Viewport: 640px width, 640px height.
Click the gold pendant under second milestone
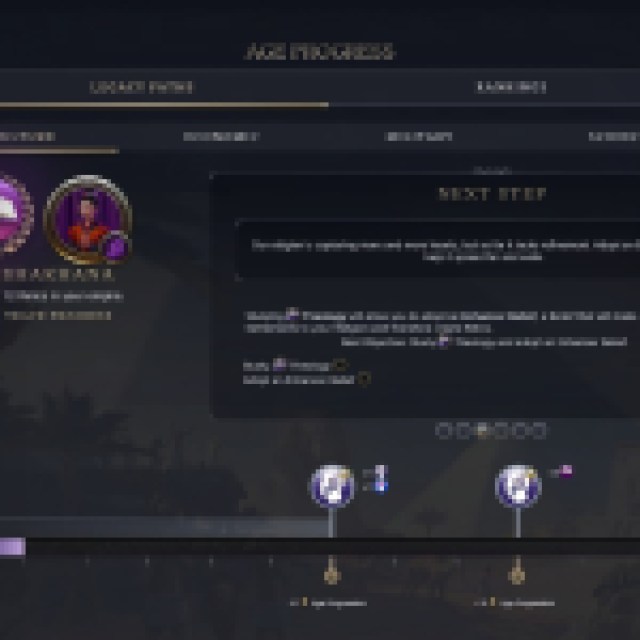point(517,571)
